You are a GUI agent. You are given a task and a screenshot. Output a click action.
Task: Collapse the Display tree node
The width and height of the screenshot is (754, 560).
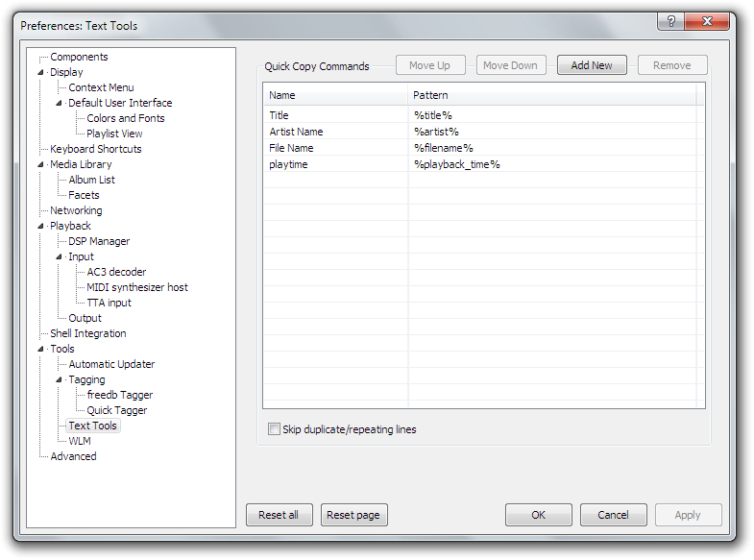tap(41, 72)
